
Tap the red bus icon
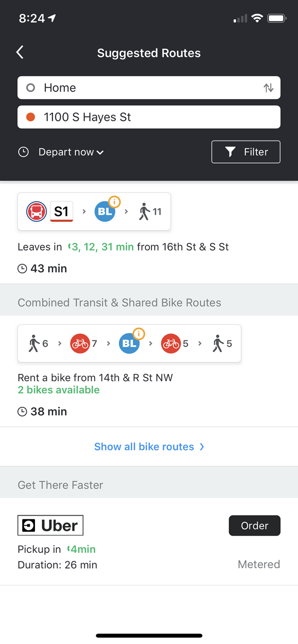pos(36,212)
